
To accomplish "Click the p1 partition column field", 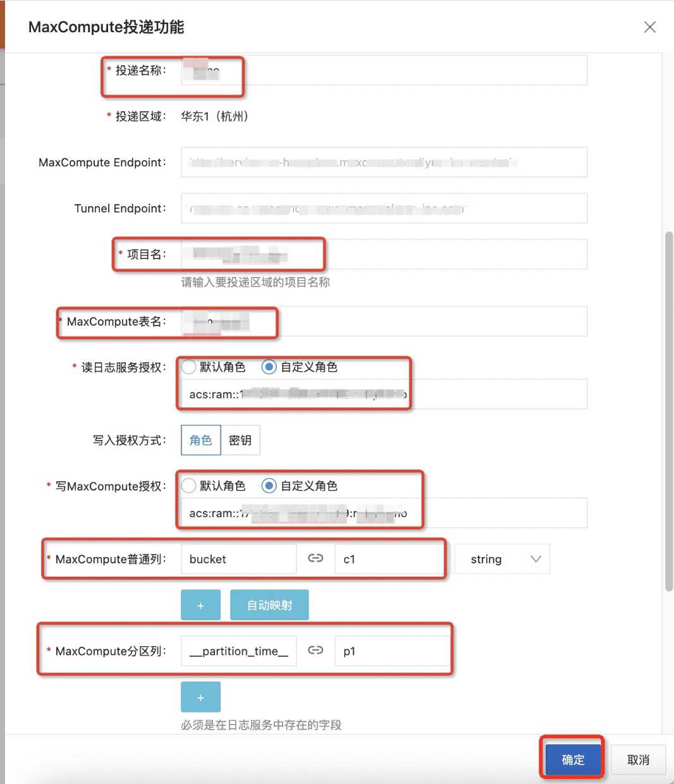I will 391,651.
